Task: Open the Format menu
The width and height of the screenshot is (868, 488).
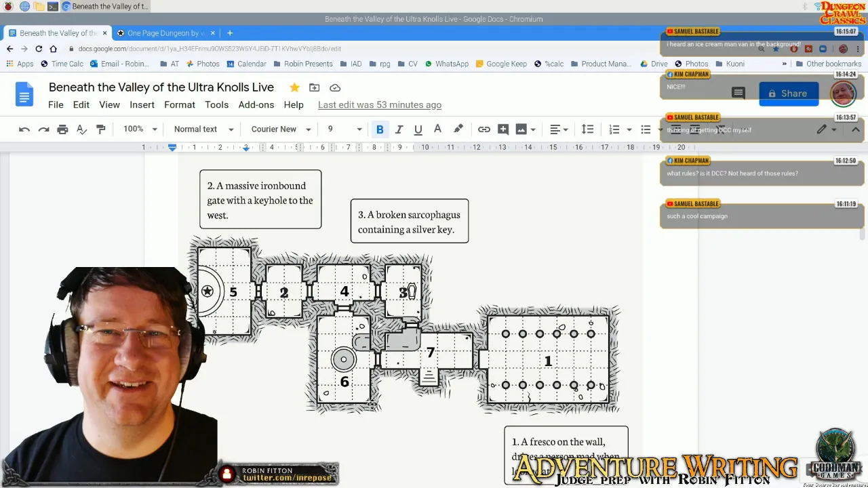Action: tap(180, 104)
